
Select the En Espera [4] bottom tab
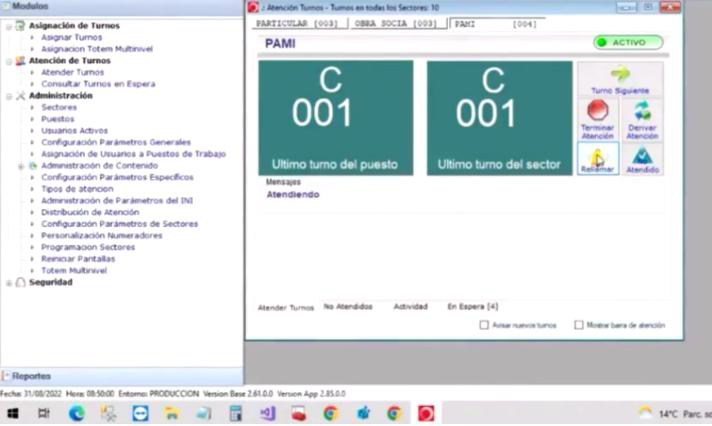(x=472, y=307)
